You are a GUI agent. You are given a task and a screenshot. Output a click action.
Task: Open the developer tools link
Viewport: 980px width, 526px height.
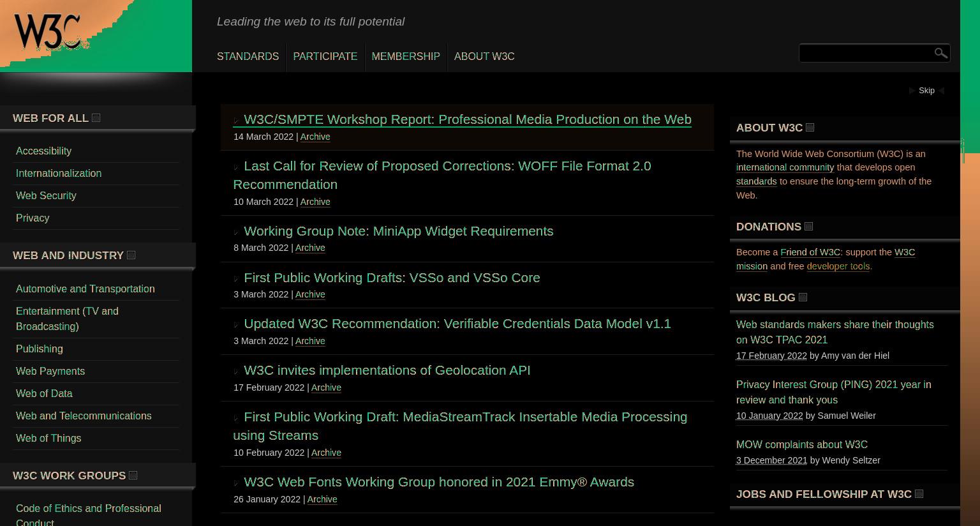coord(838,266)
